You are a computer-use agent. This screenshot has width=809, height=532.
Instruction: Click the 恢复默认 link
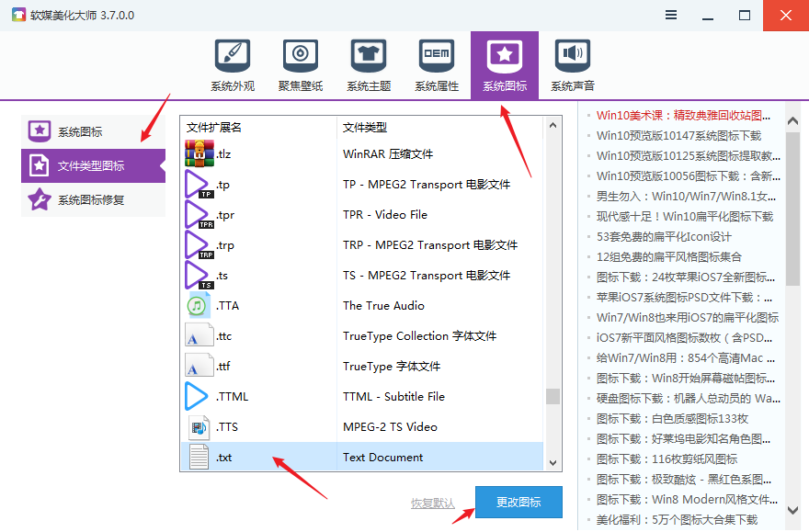[x=433, y=504]
